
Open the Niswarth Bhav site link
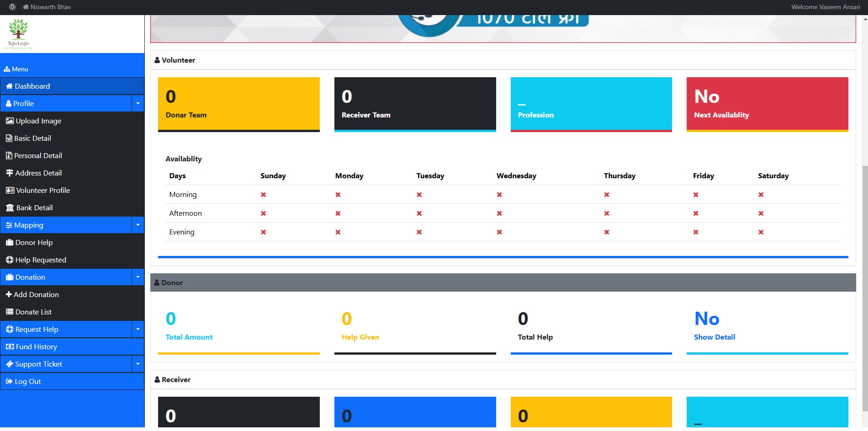click(x=50, y=7)
